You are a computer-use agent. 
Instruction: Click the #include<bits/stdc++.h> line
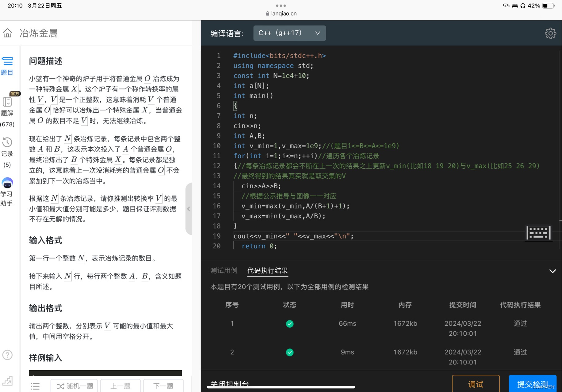tap(279, 56)
